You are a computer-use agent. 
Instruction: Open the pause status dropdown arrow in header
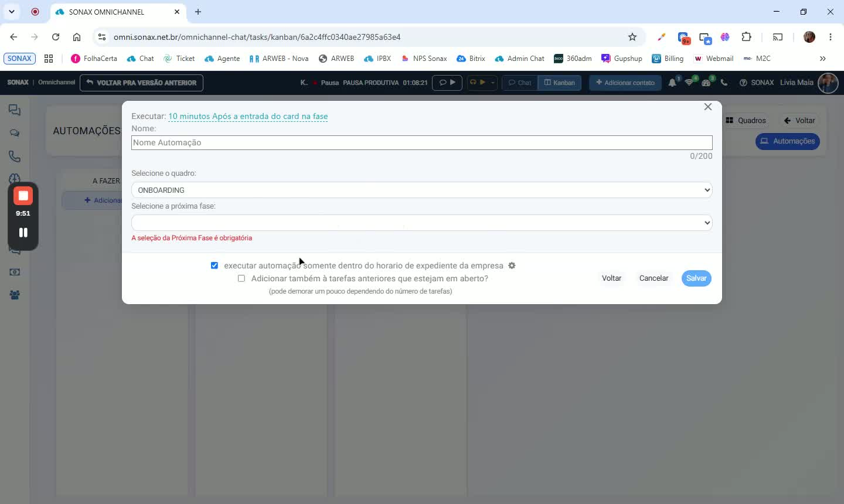492,83
